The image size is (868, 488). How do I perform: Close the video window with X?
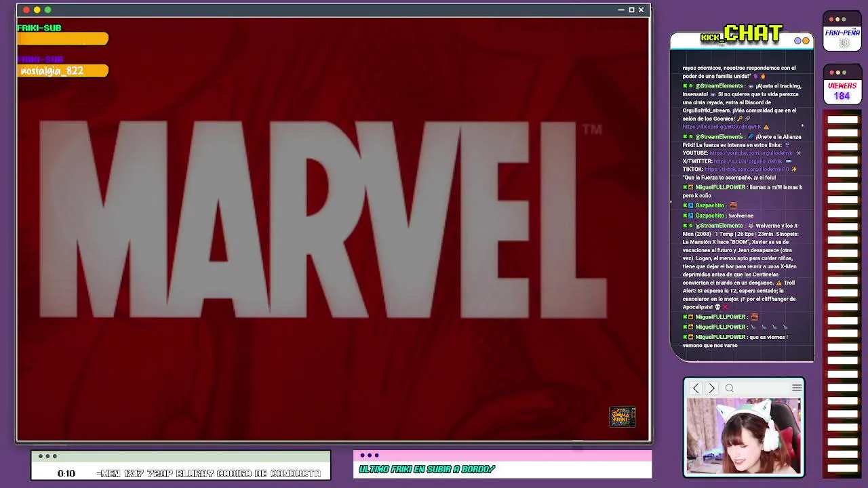coord(641,10)
